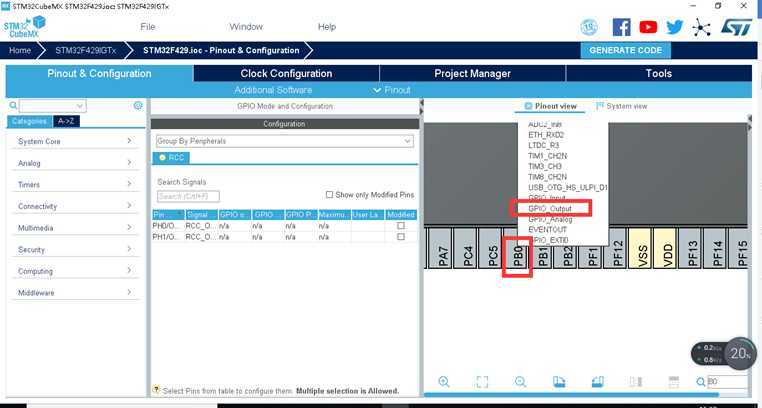The width and height of the screenshot is (762, 408).
Task: Open the Twitter bird icon link
Action: point(675,27)
